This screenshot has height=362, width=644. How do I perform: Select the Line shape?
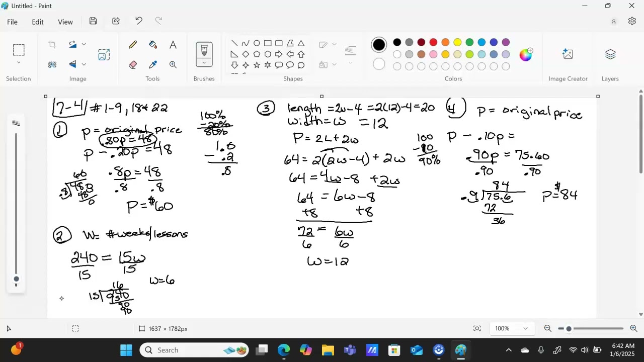pos(234,43)
